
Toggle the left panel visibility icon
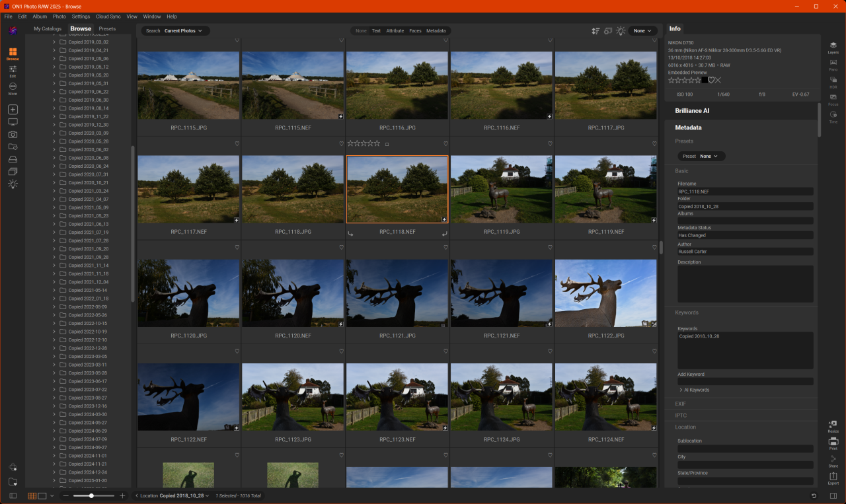[13, 495]
